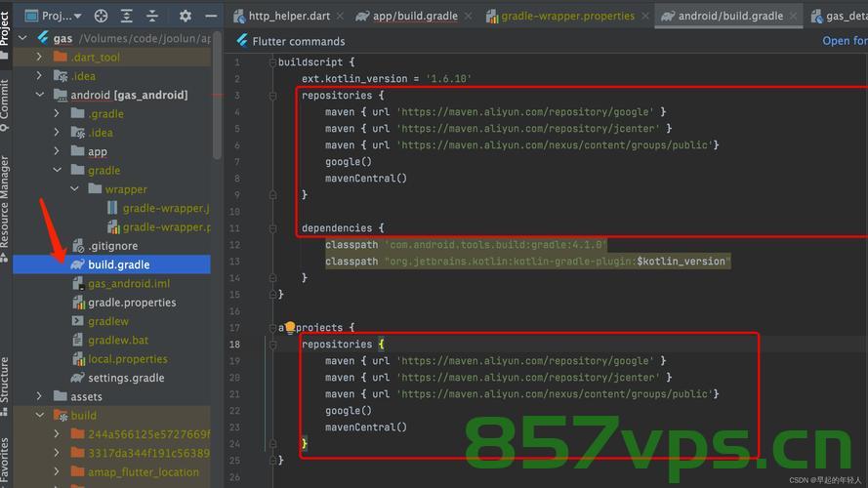Click the $kotlin_version variable in classpath
The width and height of the screenshot is (868, 488).
tap(681, 262)
